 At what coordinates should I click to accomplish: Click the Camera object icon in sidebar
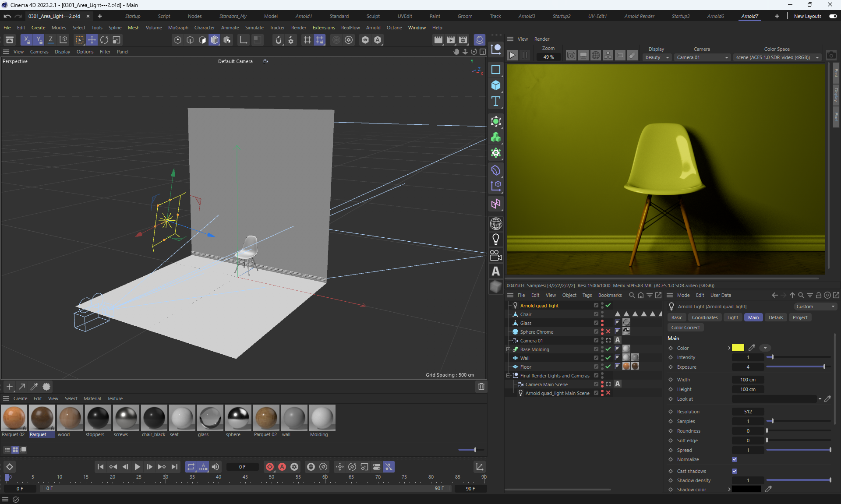(495, 255)
